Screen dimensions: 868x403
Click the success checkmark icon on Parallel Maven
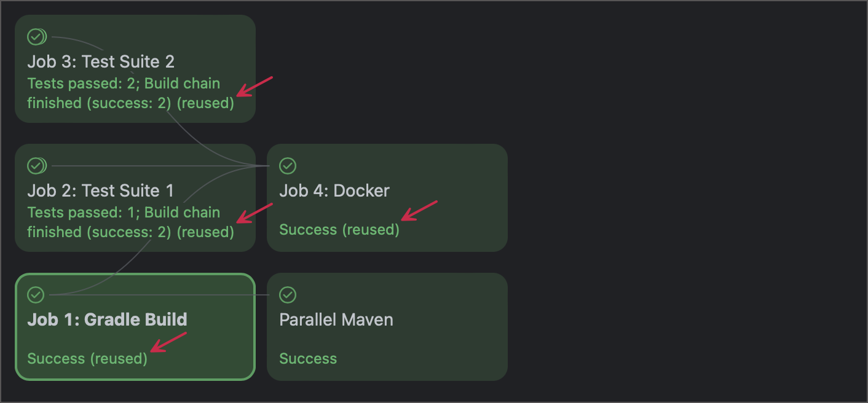point(288,295)
